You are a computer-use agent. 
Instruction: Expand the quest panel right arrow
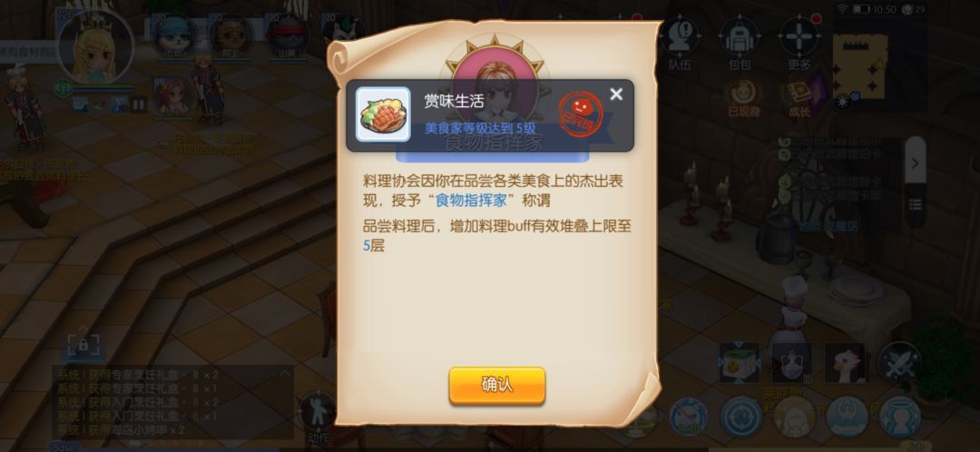(x=916, y=163)
